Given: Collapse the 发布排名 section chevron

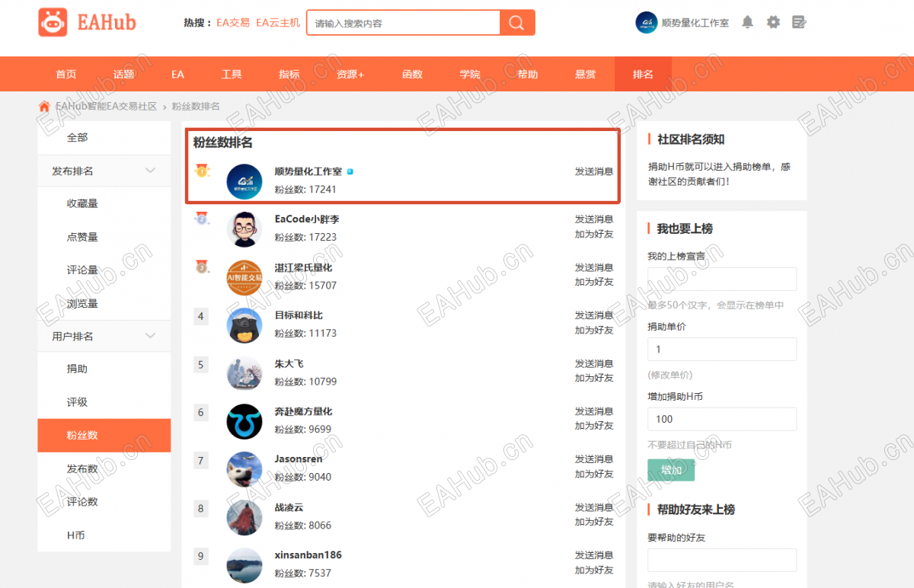Looking at the screenshot, I should point(150,171).
